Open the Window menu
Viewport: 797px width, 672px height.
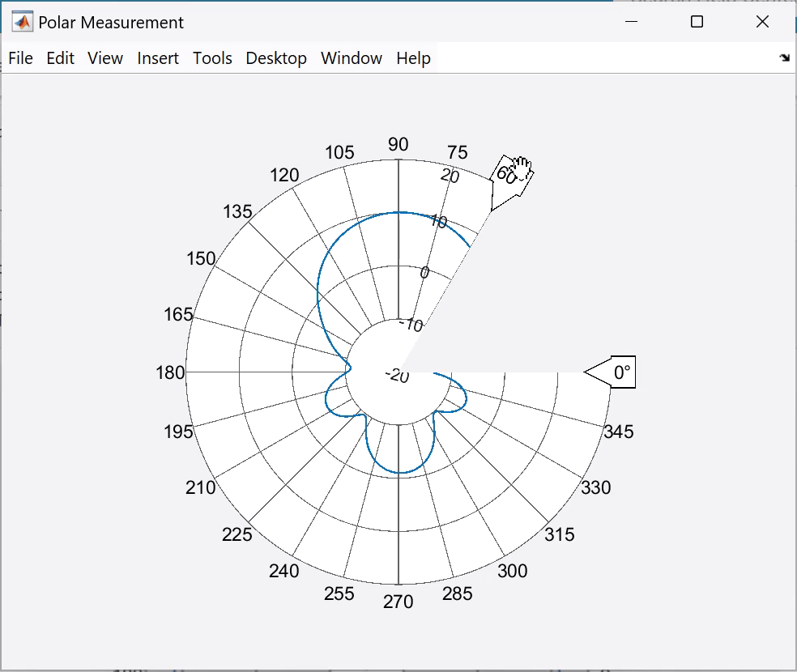(351, 57)
